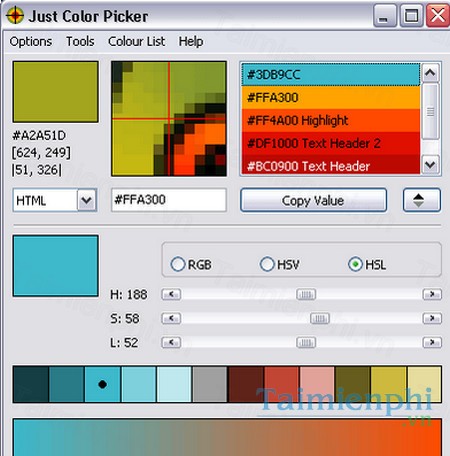Select #DF1000 Text Header 2 entry
450x456 pixels.
coord(330,143)
